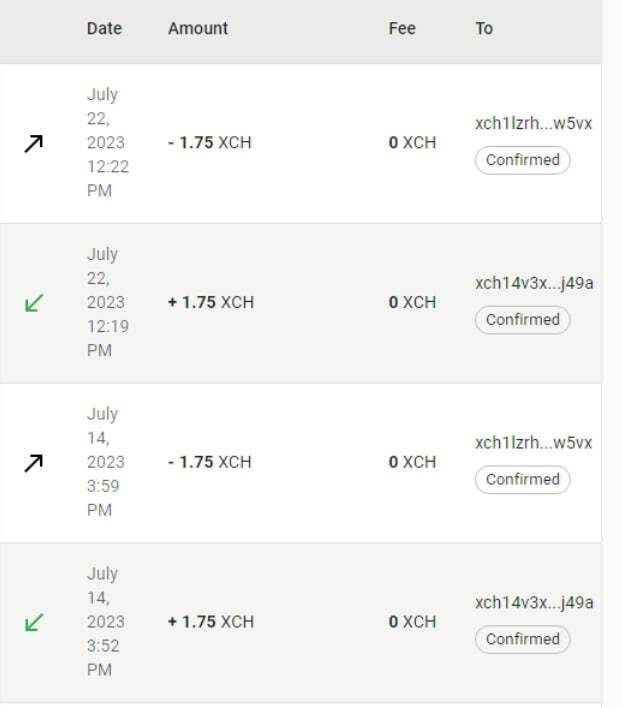
Task: Click the Date column header
Action: point(104,28)
